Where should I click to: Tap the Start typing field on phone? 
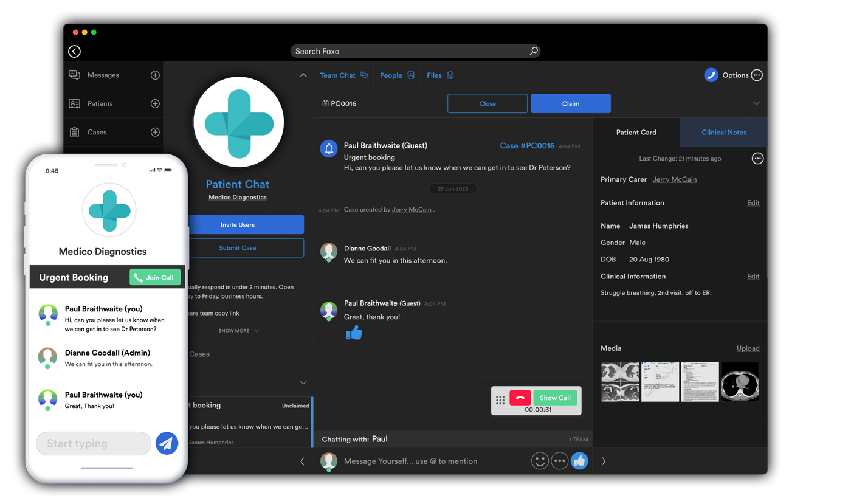(94, 444)
